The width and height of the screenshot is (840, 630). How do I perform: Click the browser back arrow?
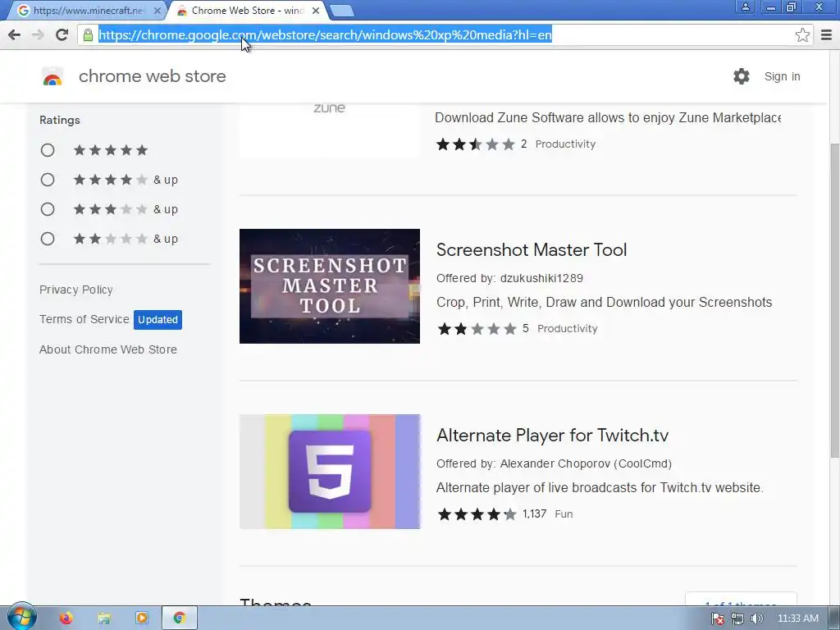tap(15, 34)
